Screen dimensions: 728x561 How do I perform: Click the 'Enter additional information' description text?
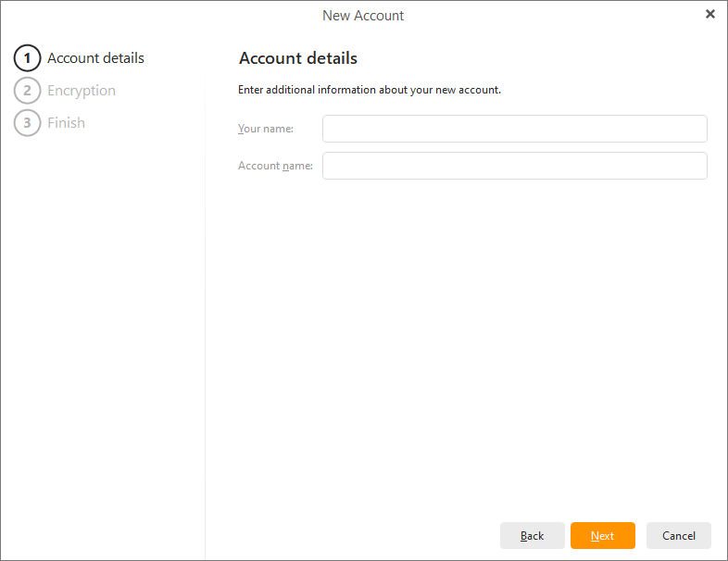click(x=370, y=90)
